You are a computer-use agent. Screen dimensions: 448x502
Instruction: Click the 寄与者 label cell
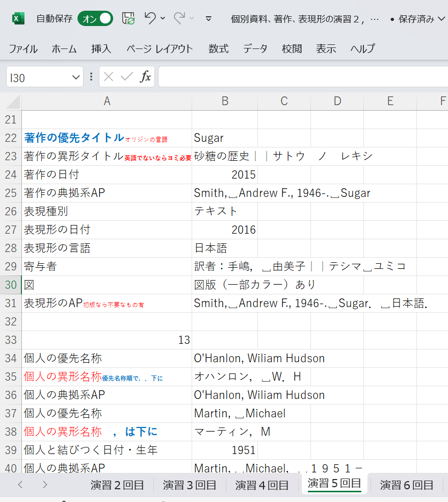tap(107, 266)
